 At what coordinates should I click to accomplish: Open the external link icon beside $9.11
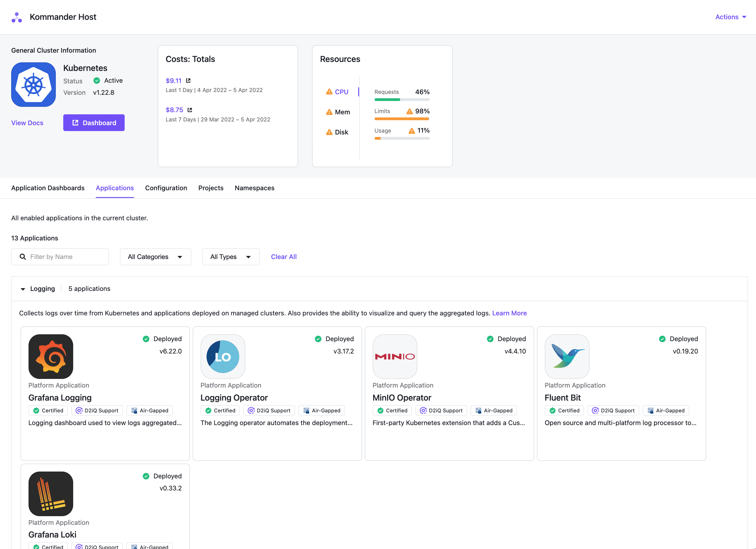point(188,81)
